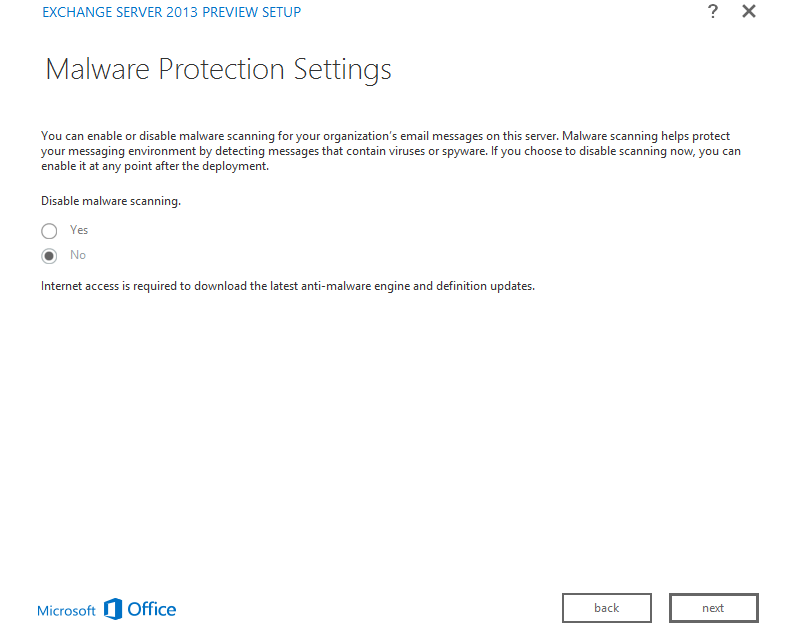This screenshot has height=634, width=793.
Task: Click the Malware Protection Settings heading
Action: (x=218, y=70)
